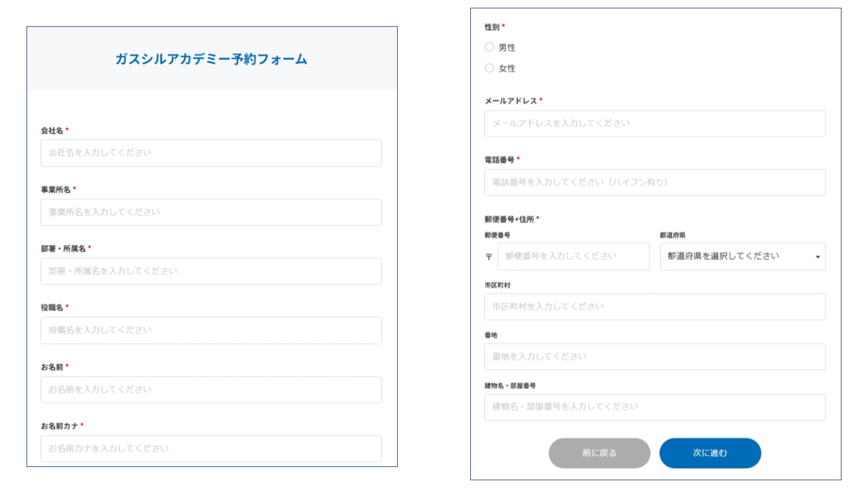Click the 郵便番号 postal code field
Viewport: 868px width, 488px height.
(x=573, y=256)
